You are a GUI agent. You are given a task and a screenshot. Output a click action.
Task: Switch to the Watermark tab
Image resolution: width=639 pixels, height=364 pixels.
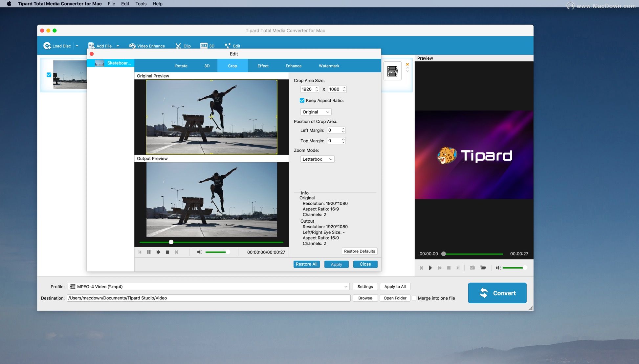[x=329, y=66]
